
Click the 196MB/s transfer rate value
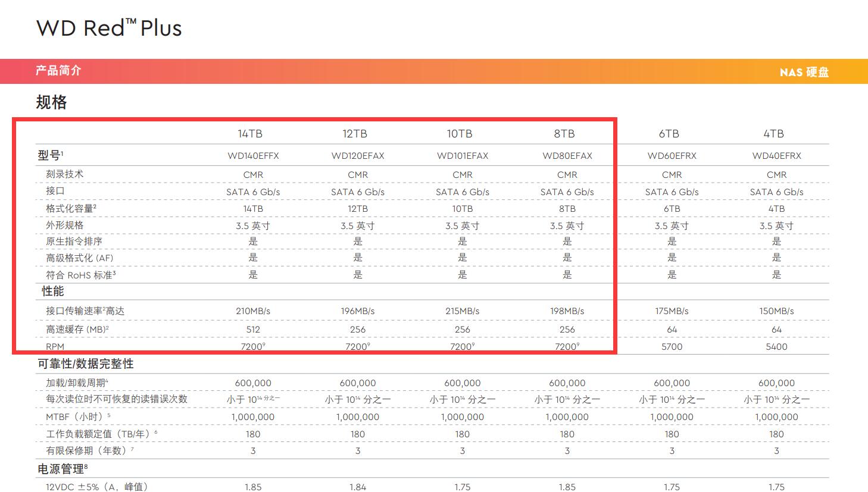[358, 311]
